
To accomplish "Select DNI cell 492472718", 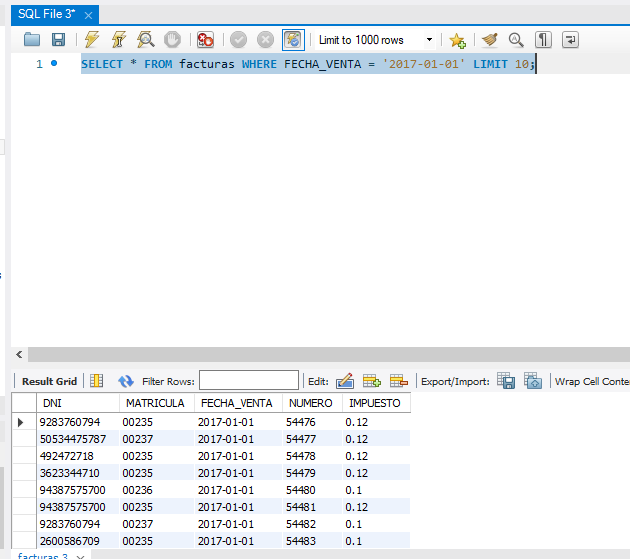I will click(x=78, y=456).
